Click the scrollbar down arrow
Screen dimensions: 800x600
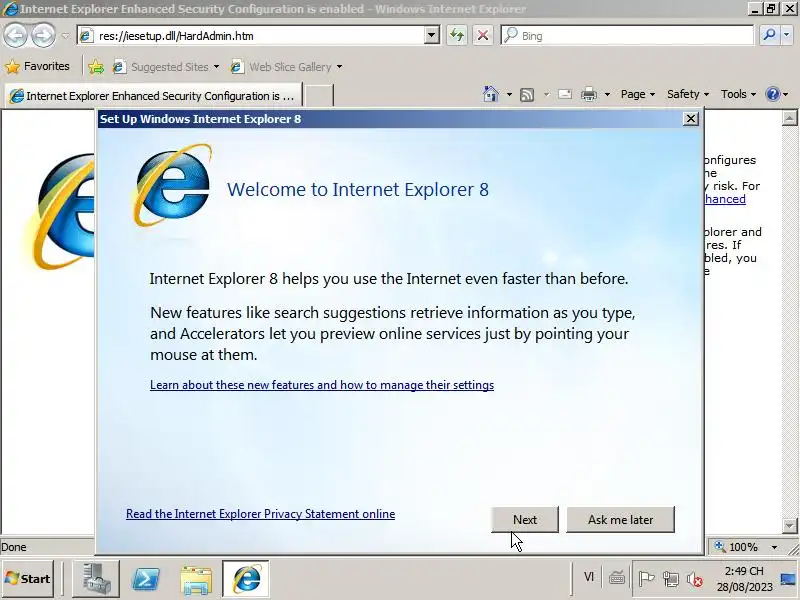point(789,525)
